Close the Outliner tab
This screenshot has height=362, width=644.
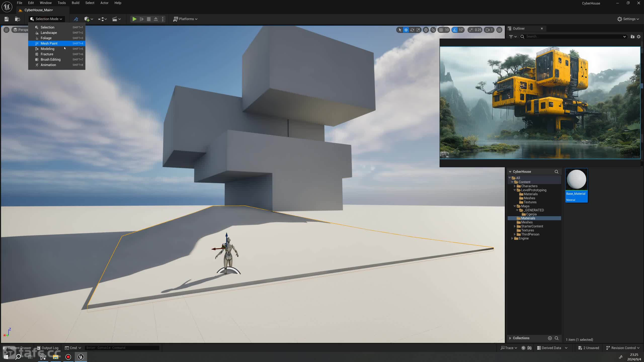(542, 29)
